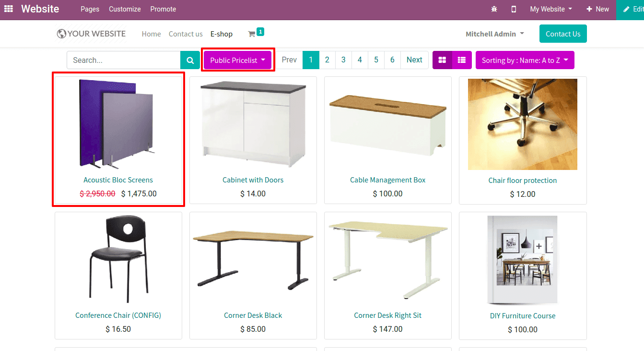Viewport: 644px width, 351px height.
Task: Jump to page 6
Action: pos(392,60)
